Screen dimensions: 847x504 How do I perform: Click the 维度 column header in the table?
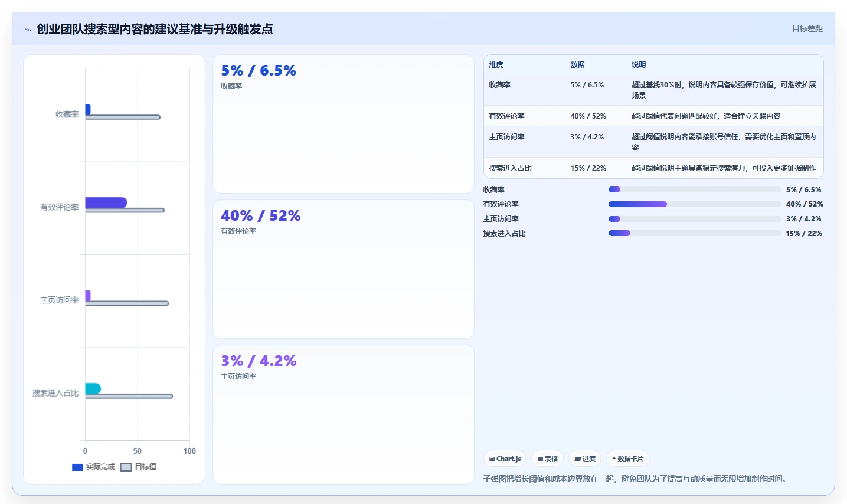point(496,65)
